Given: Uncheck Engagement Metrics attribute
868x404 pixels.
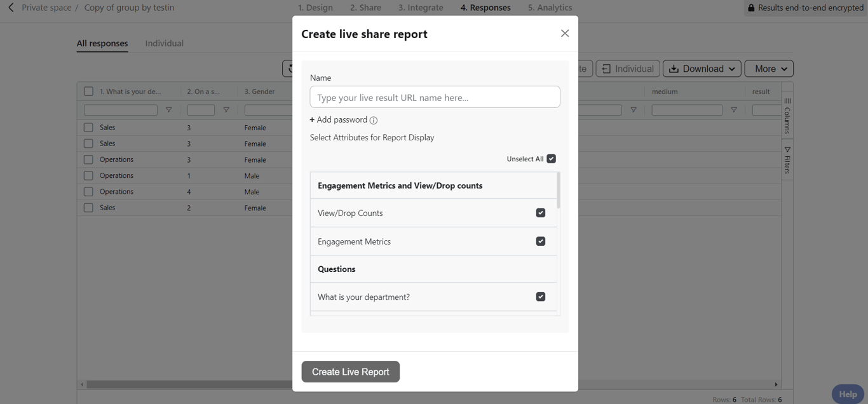Looking at the screenshot, I should pyautogui.click(x=541, y=241).
